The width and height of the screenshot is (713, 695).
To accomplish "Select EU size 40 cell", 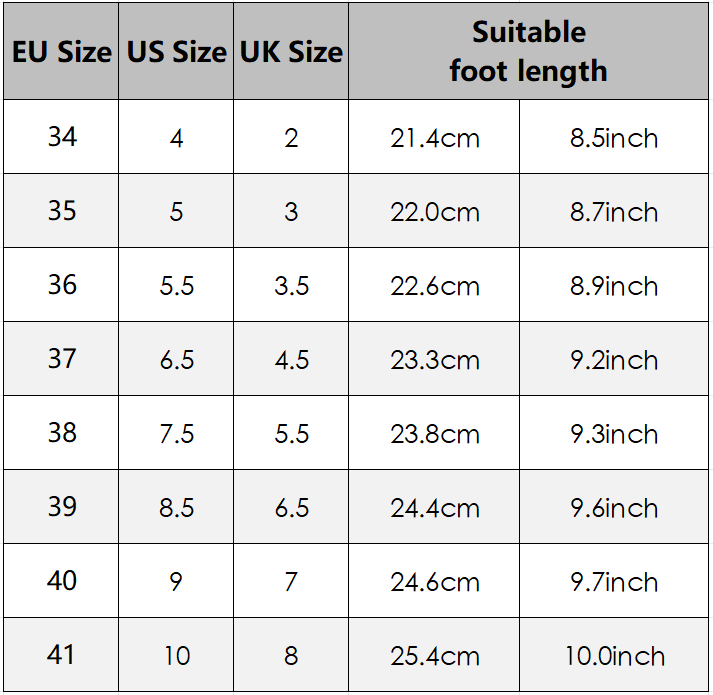I will point(61,581).
